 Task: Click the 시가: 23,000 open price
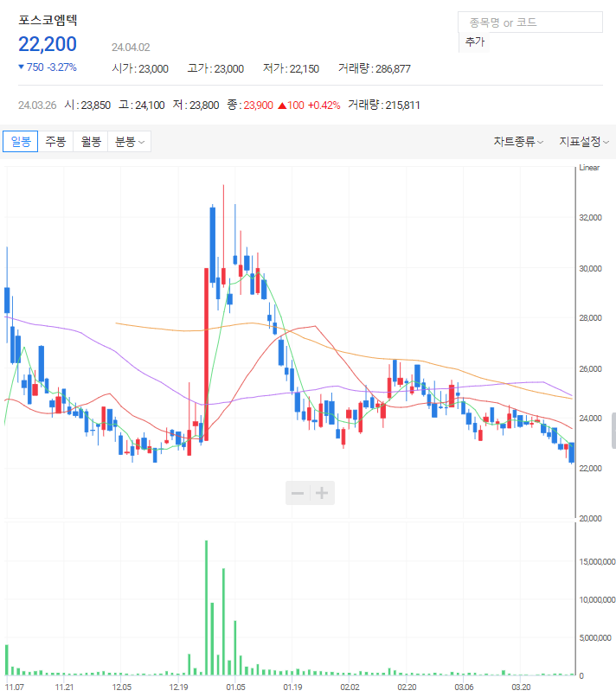(140, 68)
